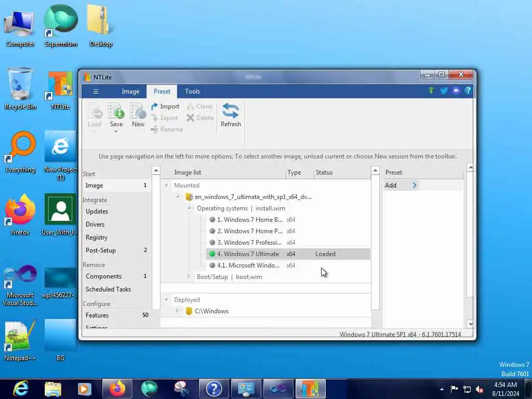Click Clone in the Preset ribbon
This screenshot has height=399, width=532.
pos(200,107)
